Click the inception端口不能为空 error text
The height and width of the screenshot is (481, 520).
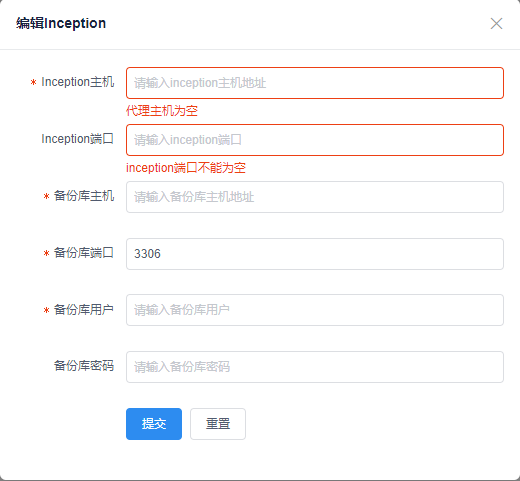pos(186,168)
